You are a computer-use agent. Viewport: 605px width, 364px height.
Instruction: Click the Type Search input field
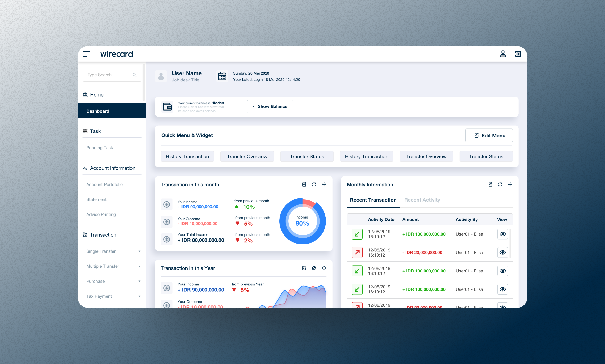click(x=108, y=75)
